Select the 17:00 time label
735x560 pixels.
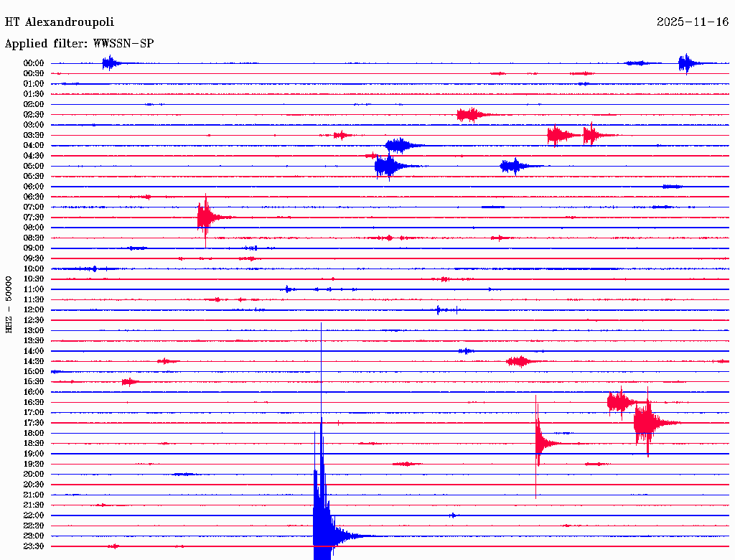click(x=34, y=413)
